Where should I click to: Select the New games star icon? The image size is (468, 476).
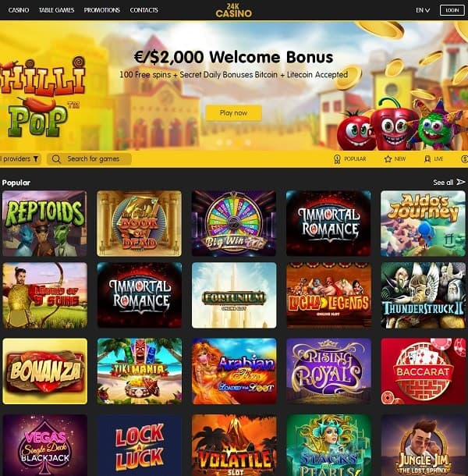pyautogui.click(x=388, y=158)
